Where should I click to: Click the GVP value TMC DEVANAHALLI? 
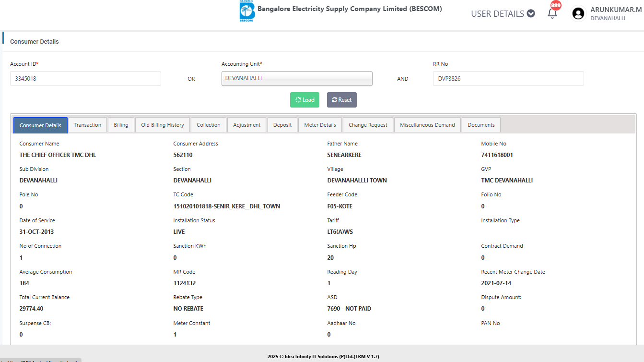[x=507, y=181]
